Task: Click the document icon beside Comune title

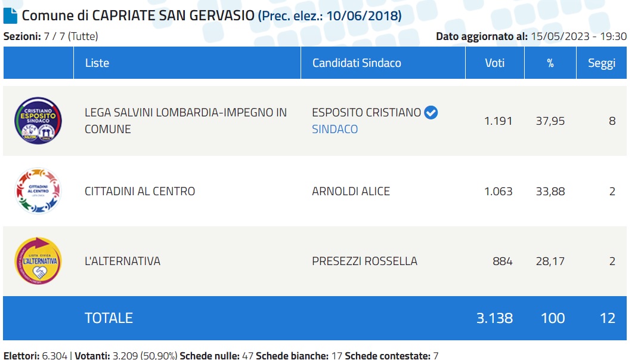Action: (x=11, y=16)
